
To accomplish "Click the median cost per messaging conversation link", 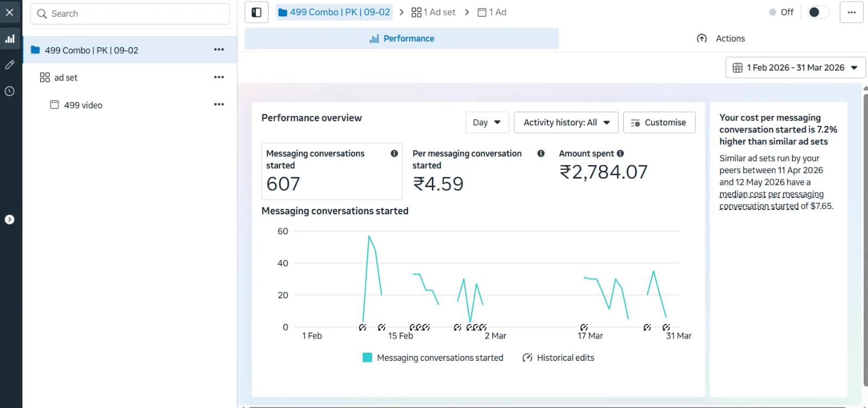I will pyautogui.click(x=771, y=200).
